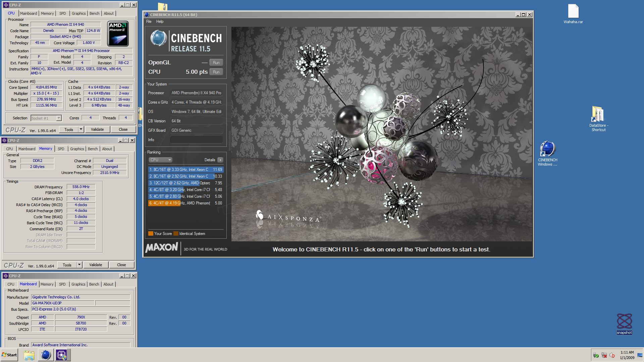This screenshot has height=362, width=644.
Task: Open the Wahaha.rar desktop file
Action: [573, 13]
